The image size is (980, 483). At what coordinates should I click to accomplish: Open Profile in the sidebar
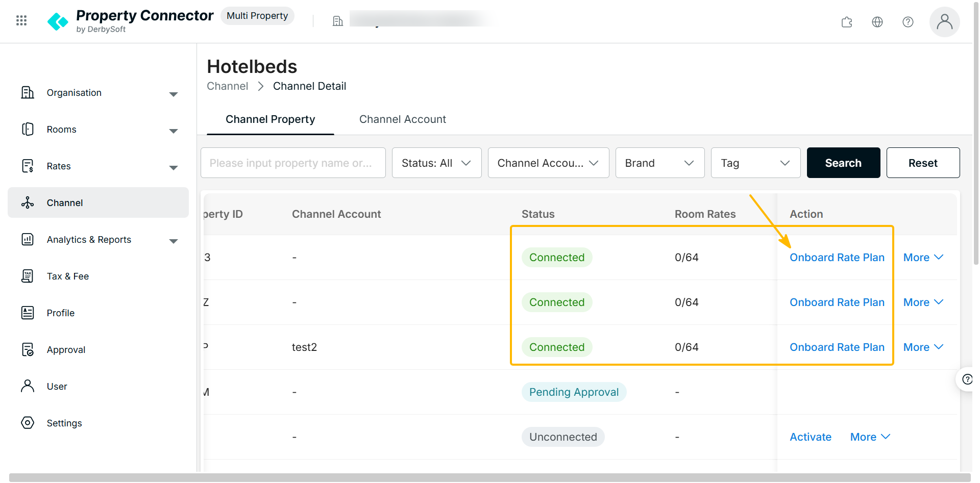98,313
